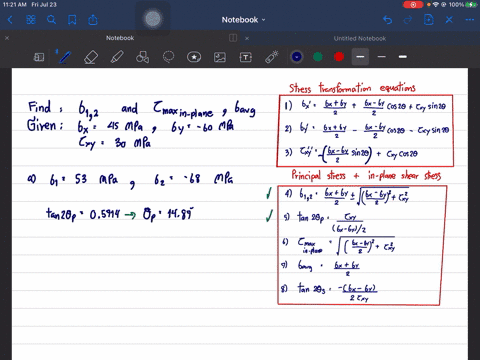Open the search tool
The image size is (480, 360).
[51, 20]
